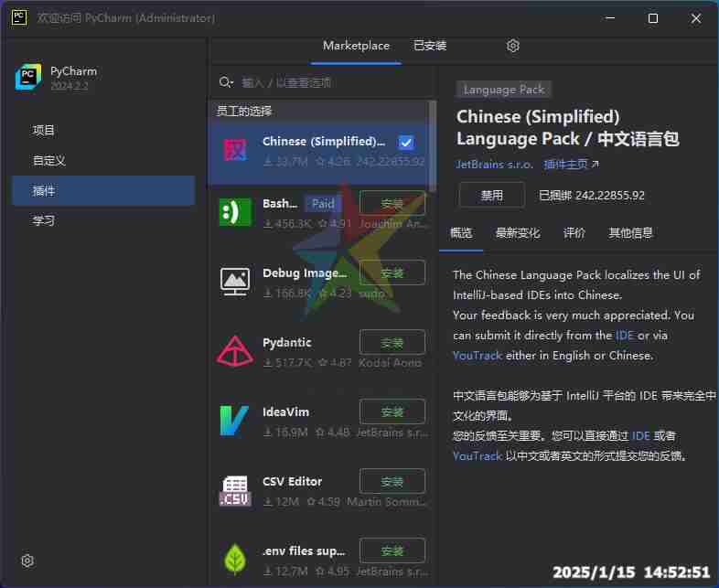719x588 pixels.
Task: Click the IDE link in English description
Action: 625,336
